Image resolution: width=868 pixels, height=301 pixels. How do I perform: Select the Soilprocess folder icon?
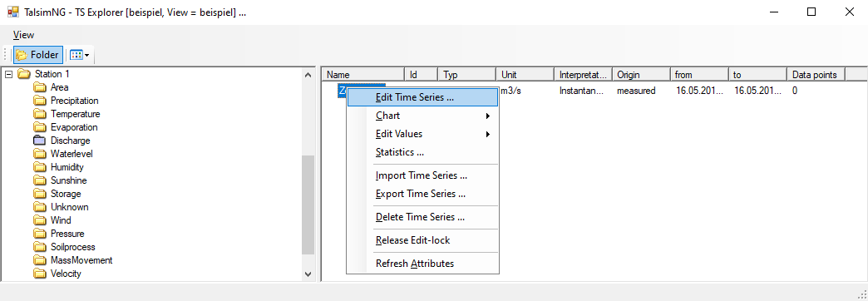click(x=39, y=247)
